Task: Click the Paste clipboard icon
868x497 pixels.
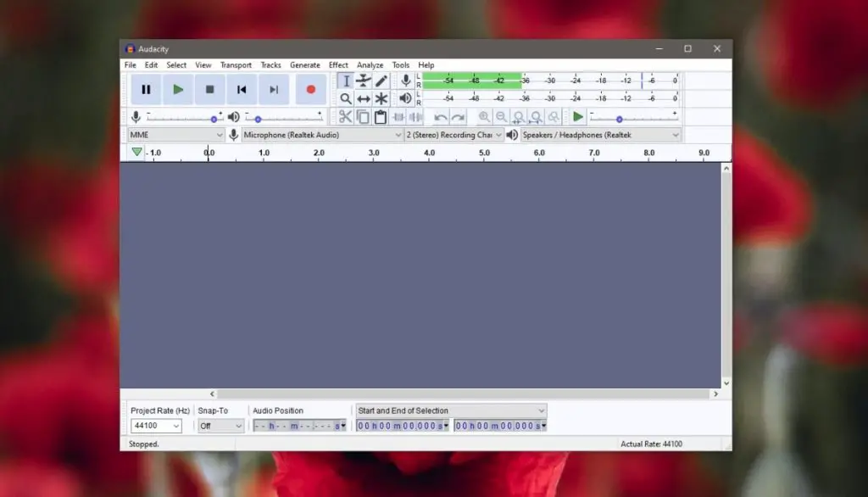Action: [x=381, y=117]
